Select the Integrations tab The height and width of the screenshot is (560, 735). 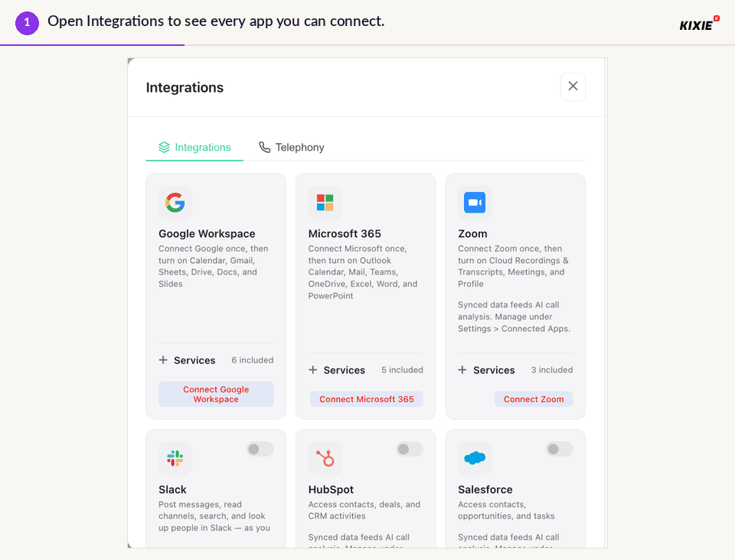(194, 148)
